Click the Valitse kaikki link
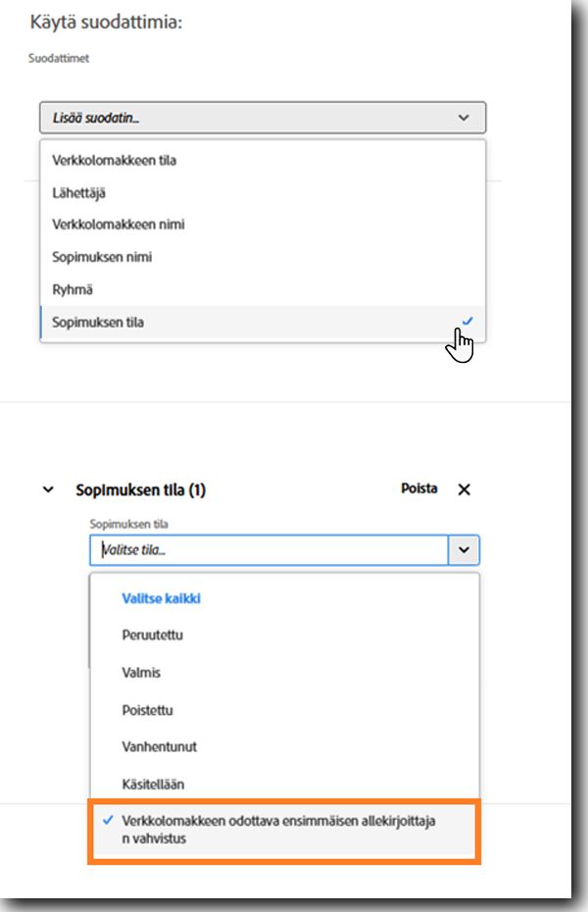This screenshot has width=588, height=912. (x=161, y=598)
